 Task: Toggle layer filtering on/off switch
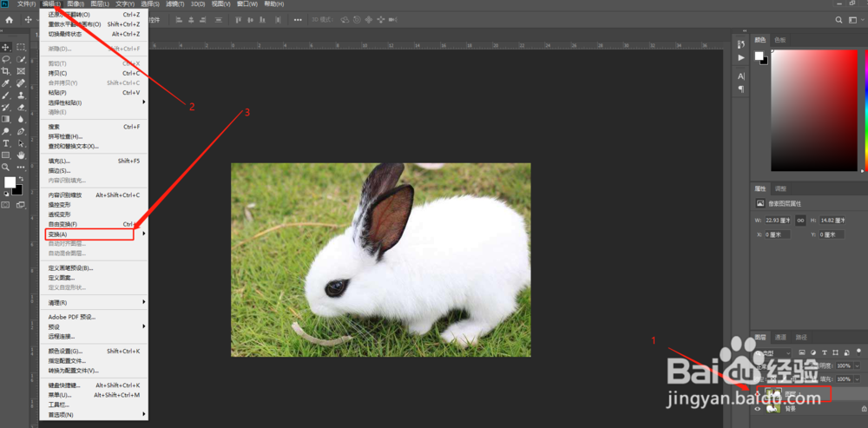click(859, 352)
